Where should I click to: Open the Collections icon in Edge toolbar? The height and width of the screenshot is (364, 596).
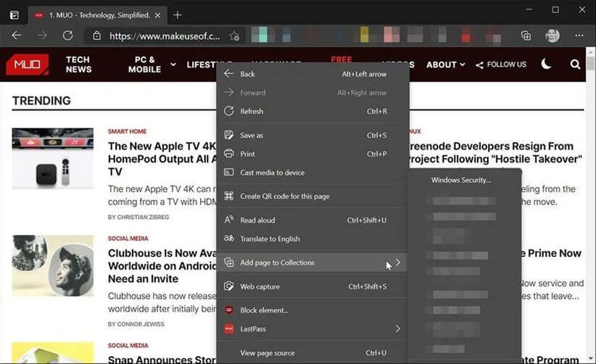tap(526, 35)
